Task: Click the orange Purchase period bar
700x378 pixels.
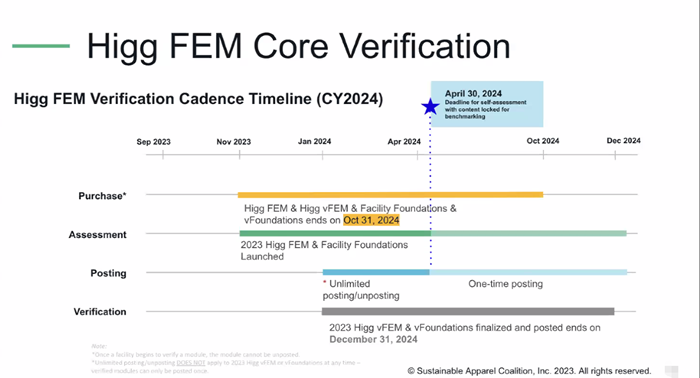Action: [390, 195]
